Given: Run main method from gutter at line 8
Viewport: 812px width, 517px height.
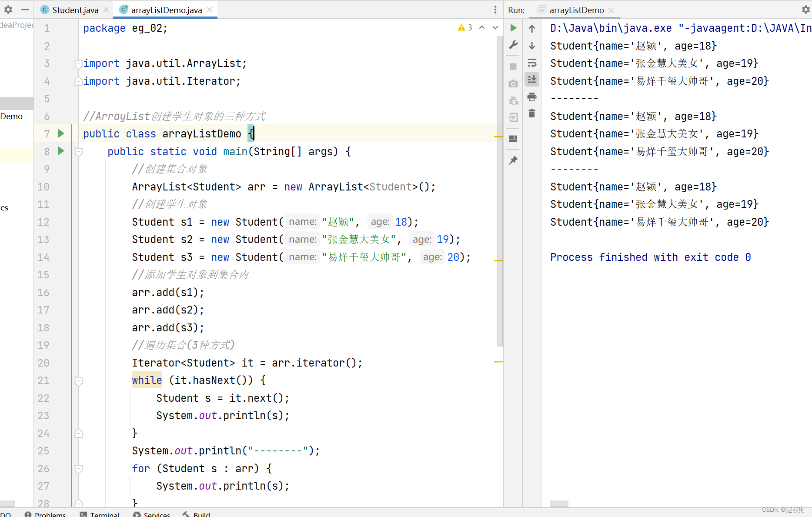Looking at the screenshot, I should coord(61,151).
